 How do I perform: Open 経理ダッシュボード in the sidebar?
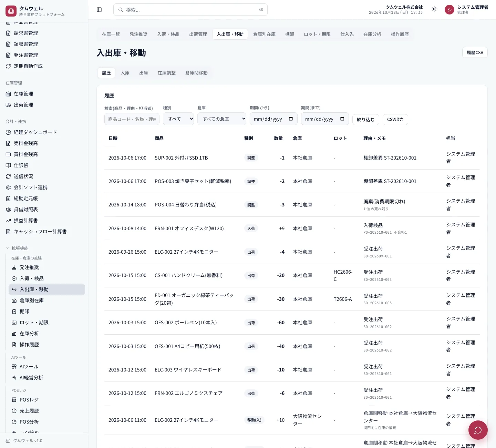pos(44,132)
